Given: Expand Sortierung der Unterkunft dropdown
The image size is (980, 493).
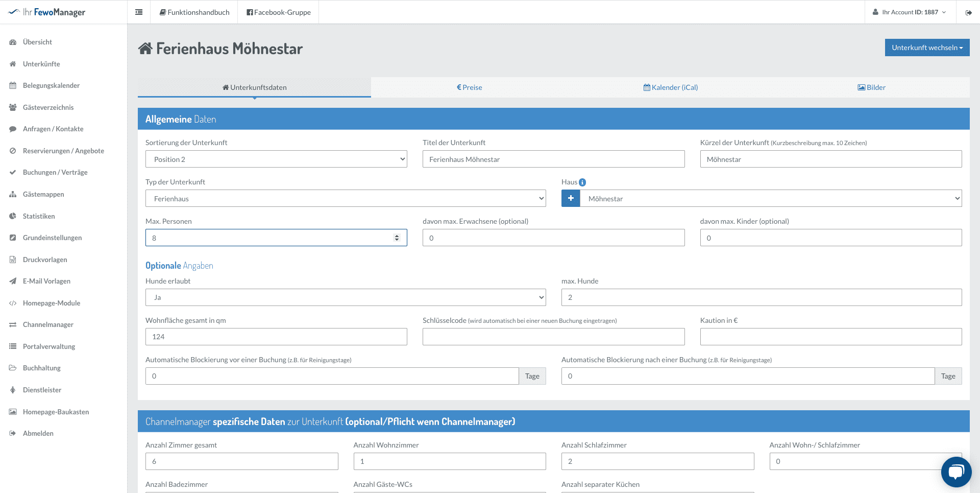Looking at the screenshot, I should tap(276, 159).
